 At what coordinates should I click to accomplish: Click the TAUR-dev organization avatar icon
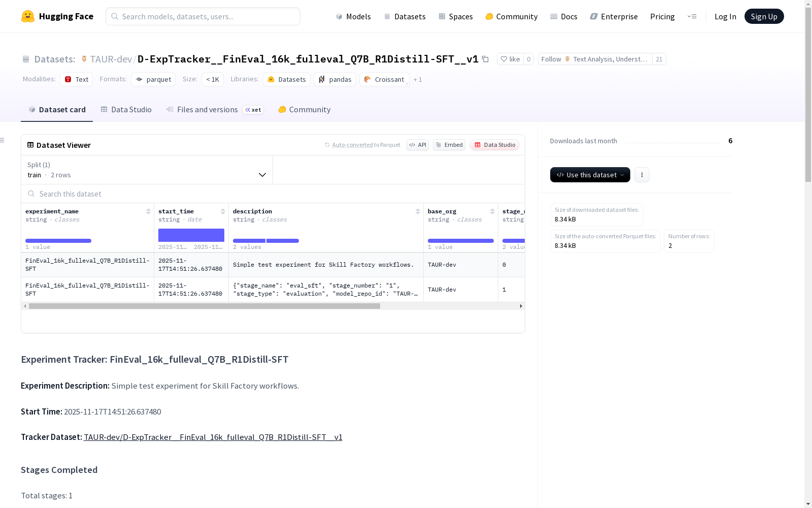tap(84, 59)
